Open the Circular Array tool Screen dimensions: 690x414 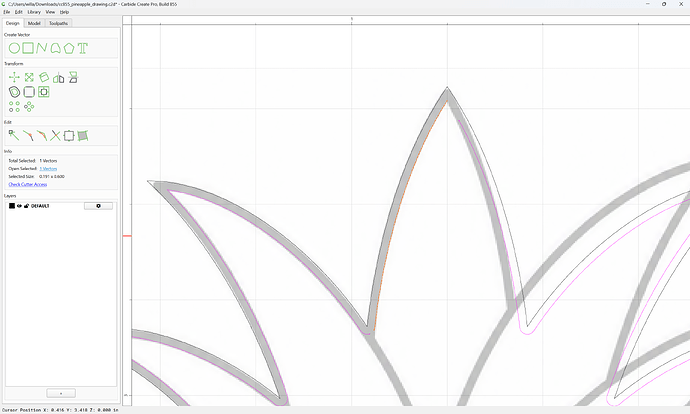point(29,106)
